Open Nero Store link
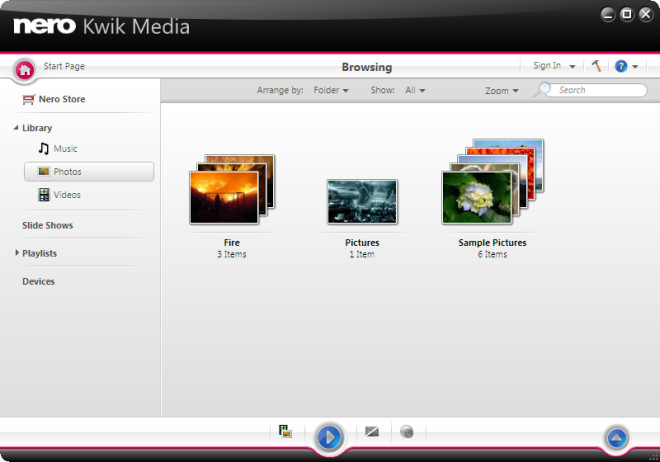 62,99
